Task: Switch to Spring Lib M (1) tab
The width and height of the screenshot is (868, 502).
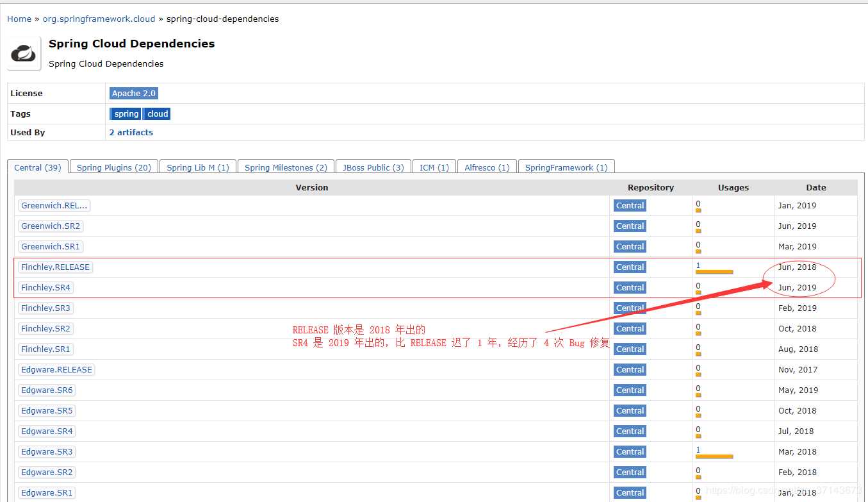Action: 198,167
